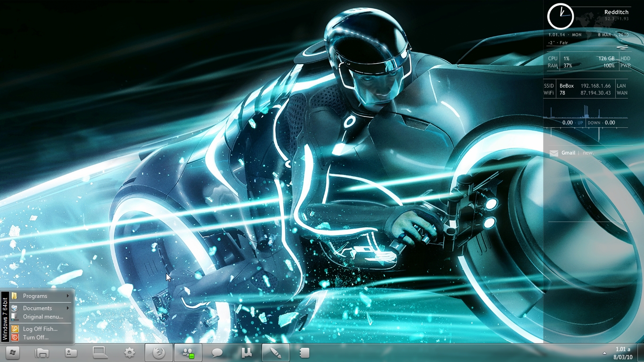Open the file explorer folders taskbar icon

42,353
